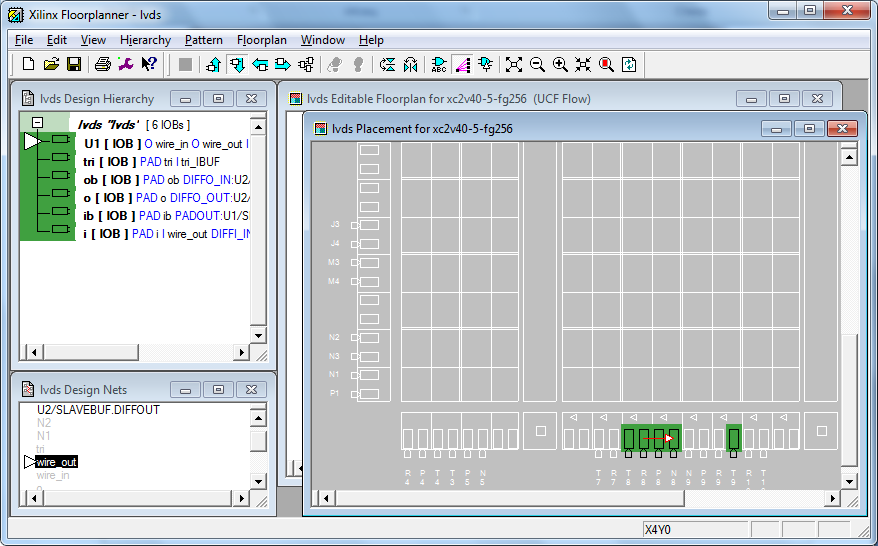Image resolution: width=878 pixels, height=546 pixels.
Task: Minimize the lvds Placement window
Action: [x=776, y=129]
